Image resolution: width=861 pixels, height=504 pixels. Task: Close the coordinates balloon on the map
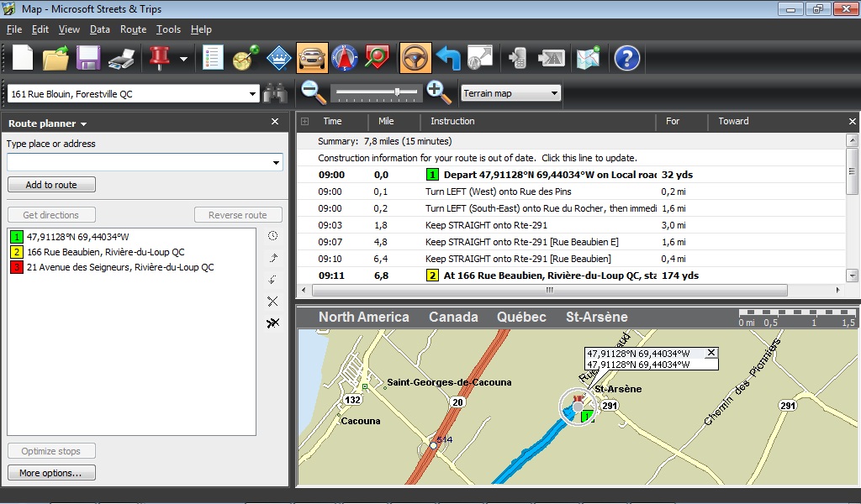[711, 353]
